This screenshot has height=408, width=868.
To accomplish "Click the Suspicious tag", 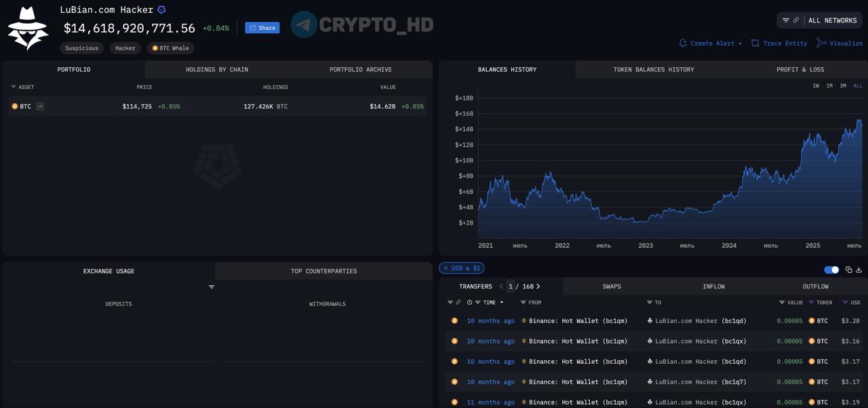I will point(82,48).
